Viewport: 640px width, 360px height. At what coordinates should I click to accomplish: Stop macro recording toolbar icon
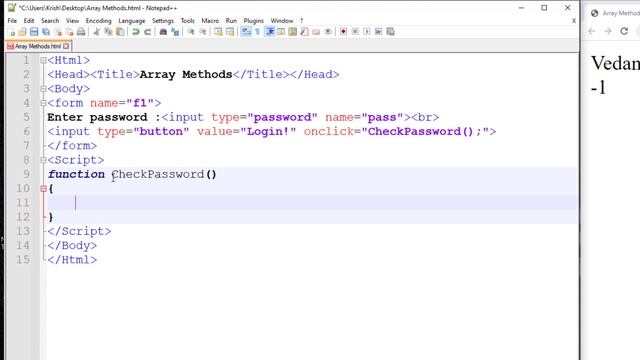[x=355, y=32]
